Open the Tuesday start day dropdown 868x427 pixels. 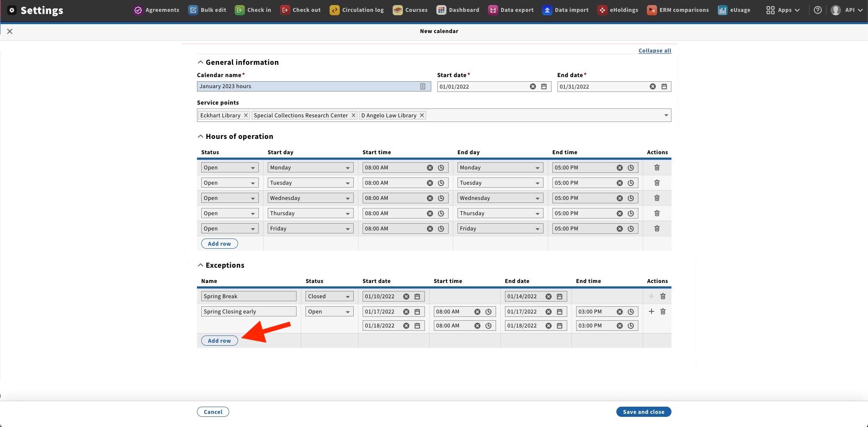[311, 183]
